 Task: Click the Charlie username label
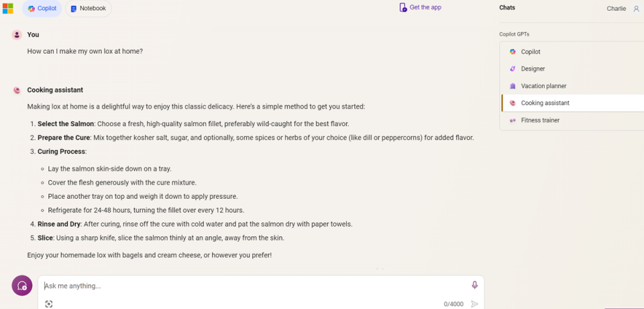click(616, 9)
